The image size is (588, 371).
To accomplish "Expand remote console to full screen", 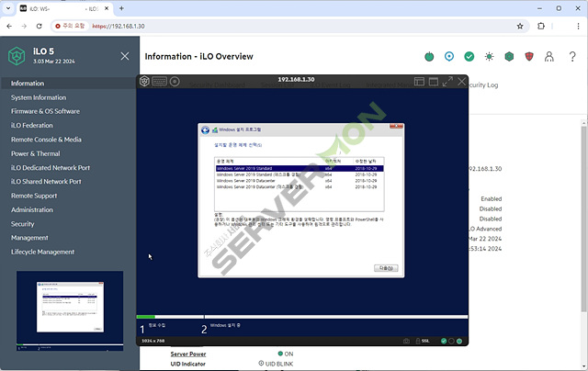I will point(447,82).
